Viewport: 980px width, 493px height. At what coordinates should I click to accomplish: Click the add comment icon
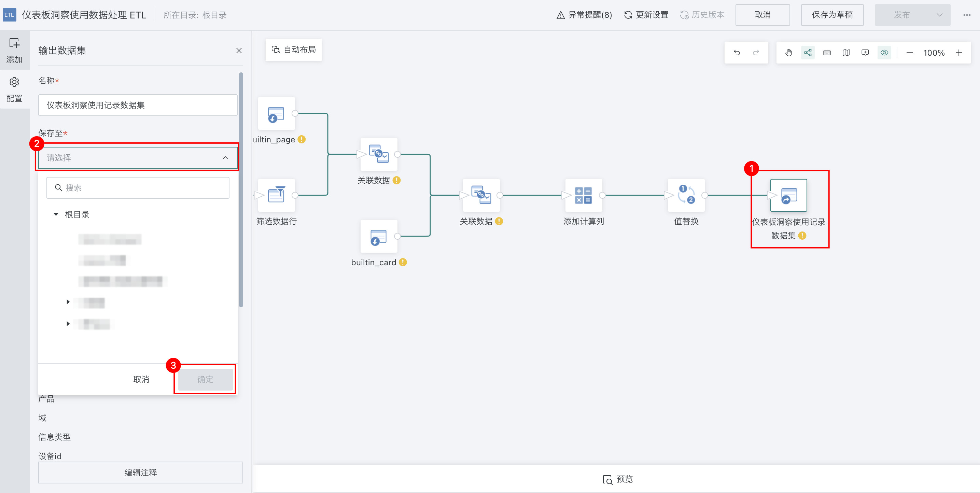pos(865,53)
